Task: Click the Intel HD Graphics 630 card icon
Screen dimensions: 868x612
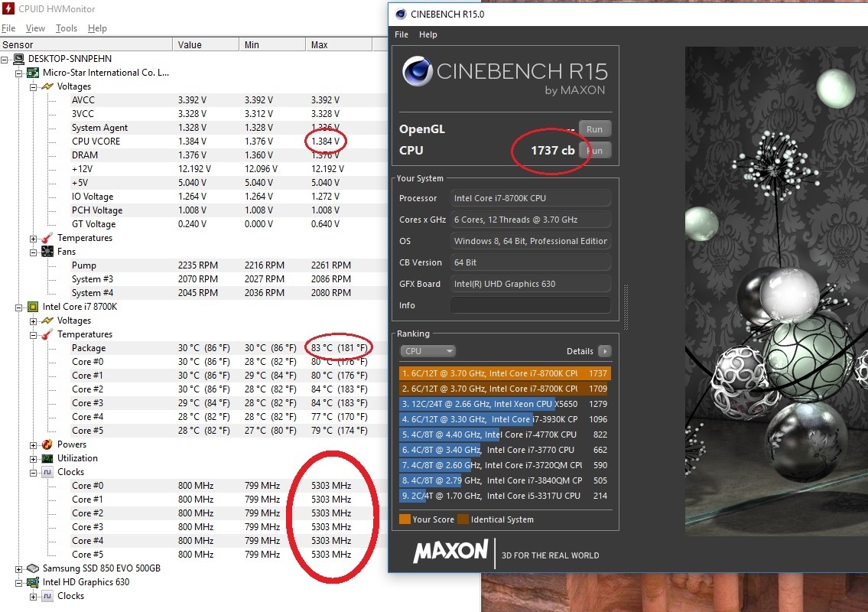Action: click(x=33, y=582)
